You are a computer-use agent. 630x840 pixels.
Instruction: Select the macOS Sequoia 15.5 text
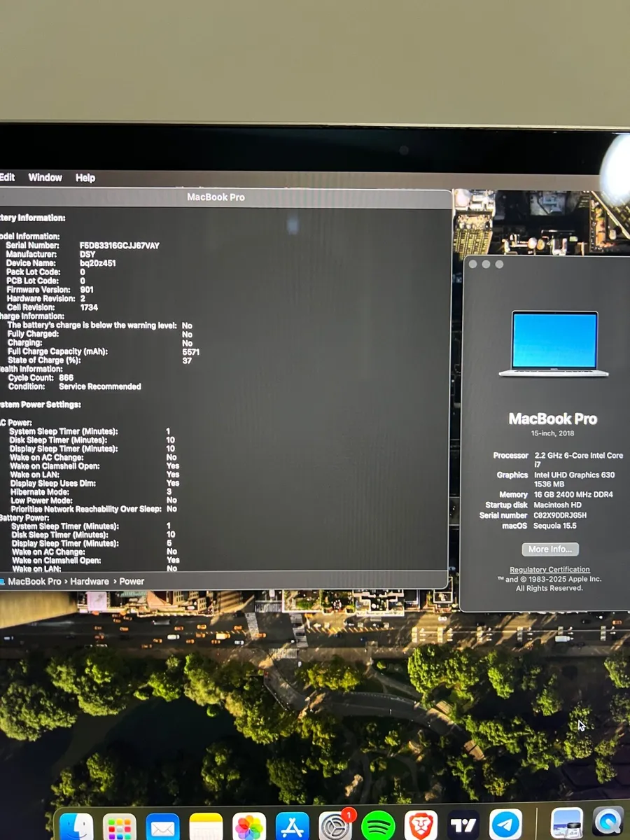555,526
